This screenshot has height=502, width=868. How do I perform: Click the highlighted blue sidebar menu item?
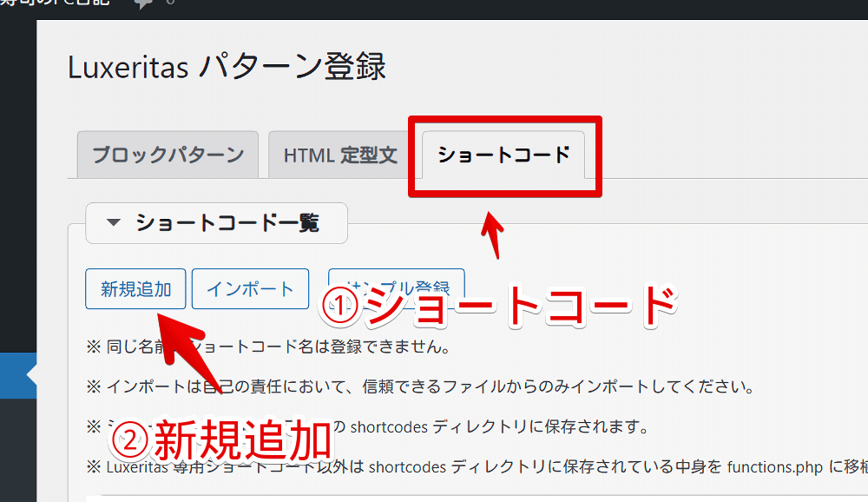[18, 376]
